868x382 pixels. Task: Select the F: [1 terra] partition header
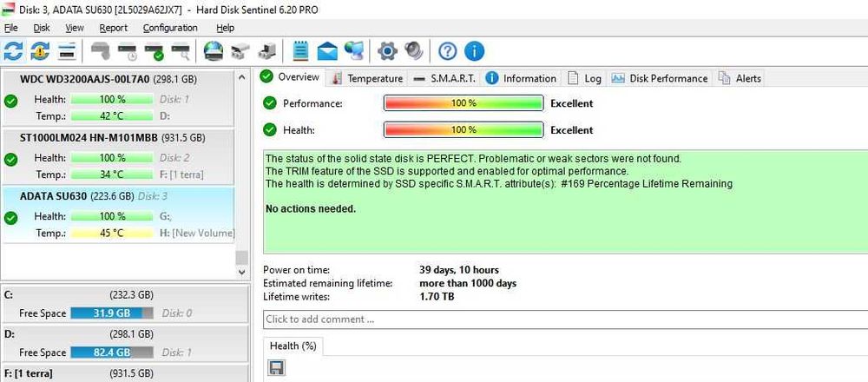point(124,373)
